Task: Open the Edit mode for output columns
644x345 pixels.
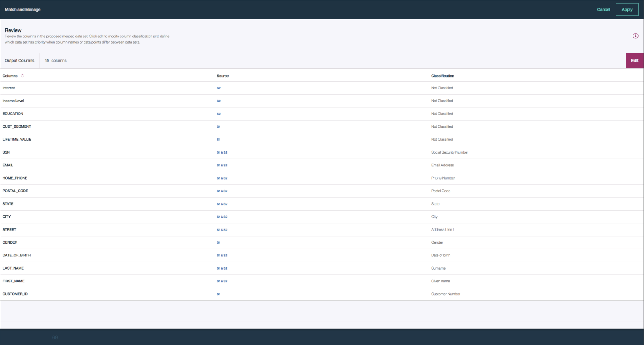Action: pos(635,60)
